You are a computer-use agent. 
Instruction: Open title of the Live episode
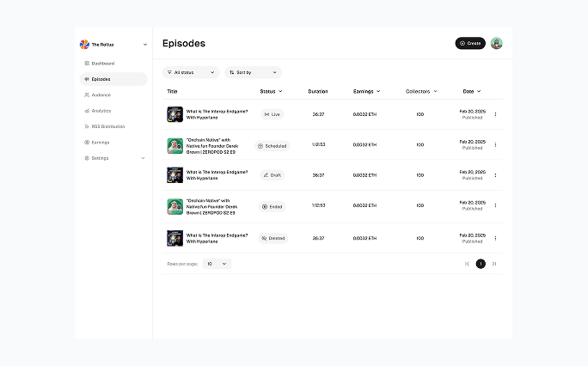217,114
